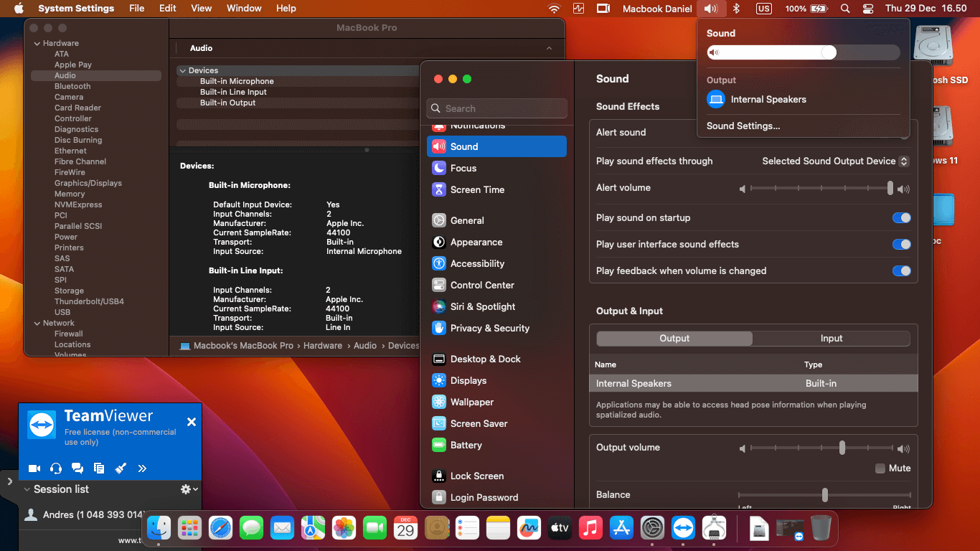Click the System Settings Search field

click(x=497, y=109)
